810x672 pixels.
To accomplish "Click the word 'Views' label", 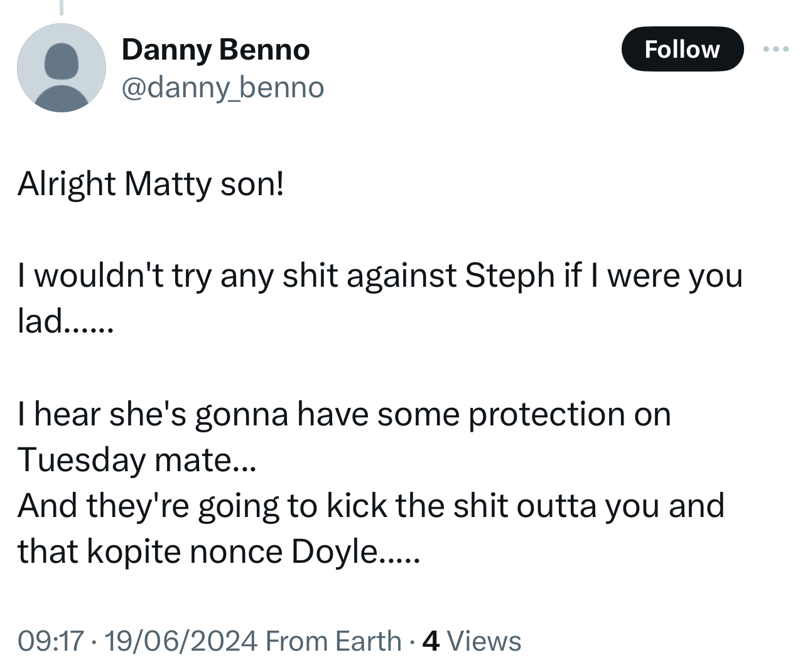I will pyautogui.click(x=485, y=641).
